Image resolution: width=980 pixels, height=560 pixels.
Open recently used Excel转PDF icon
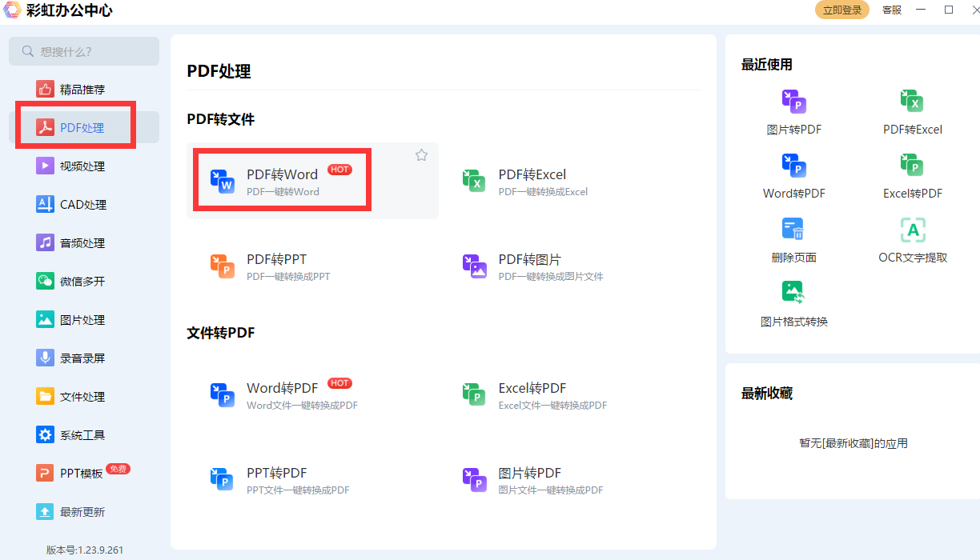[912, 166]
